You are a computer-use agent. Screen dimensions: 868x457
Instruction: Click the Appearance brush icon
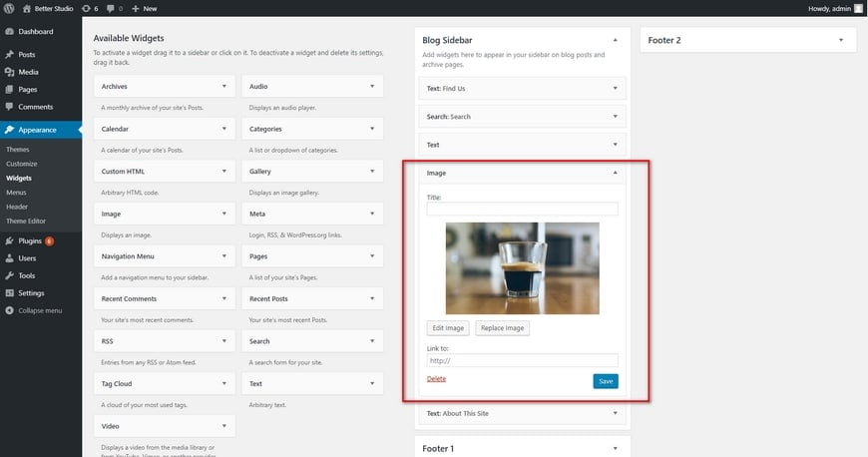coord(9,130)
